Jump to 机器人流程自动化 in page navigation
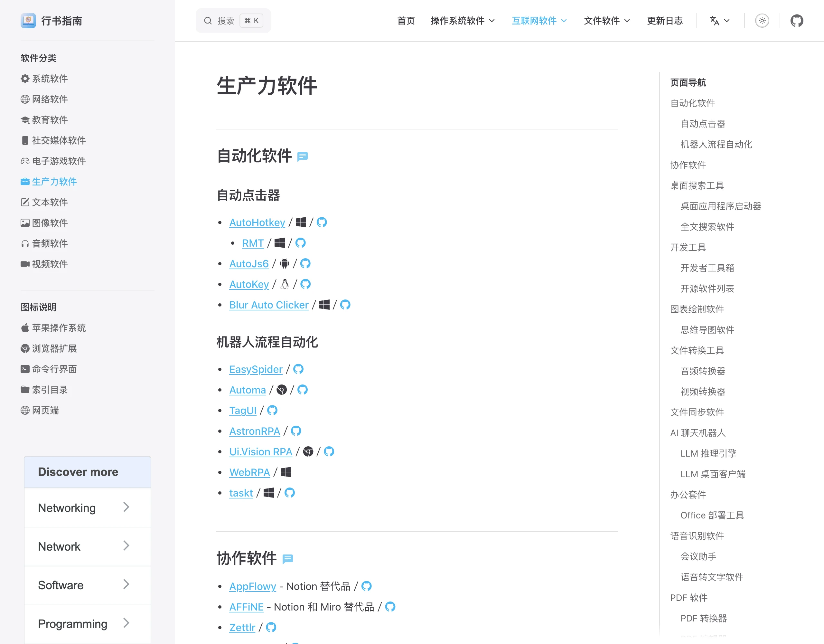The height and width of the screenshot is (644, 824). pyautogui.click(x=716, y=144)
